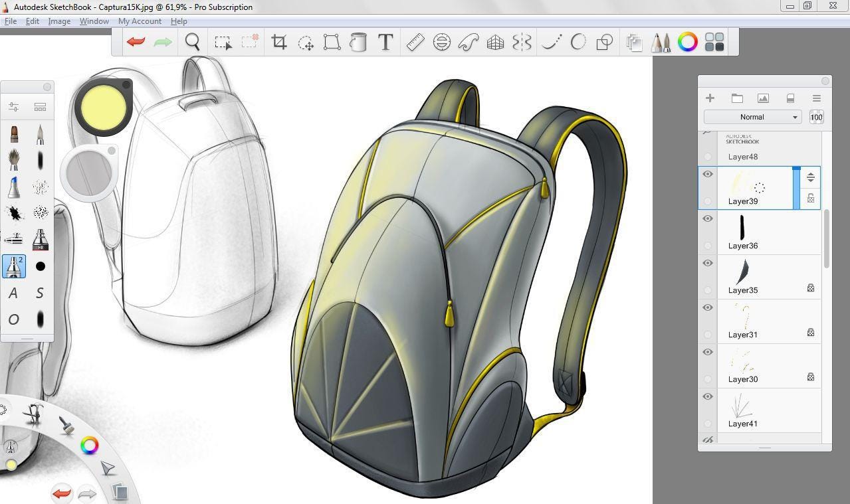This screenshot has width=850, height=504.
Task: Select the Quick Transform lasso tool
Action: pyautogui.click(x=306, y=42)
